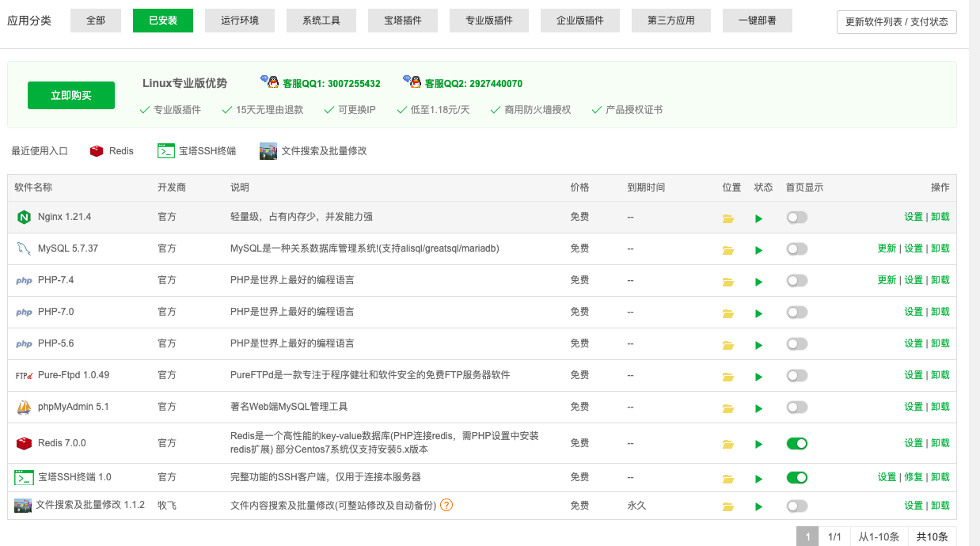Enable homepage display for Pure-Ftpd 1.0.49
This screenshot has width=980, height=546.
point(797,375)
